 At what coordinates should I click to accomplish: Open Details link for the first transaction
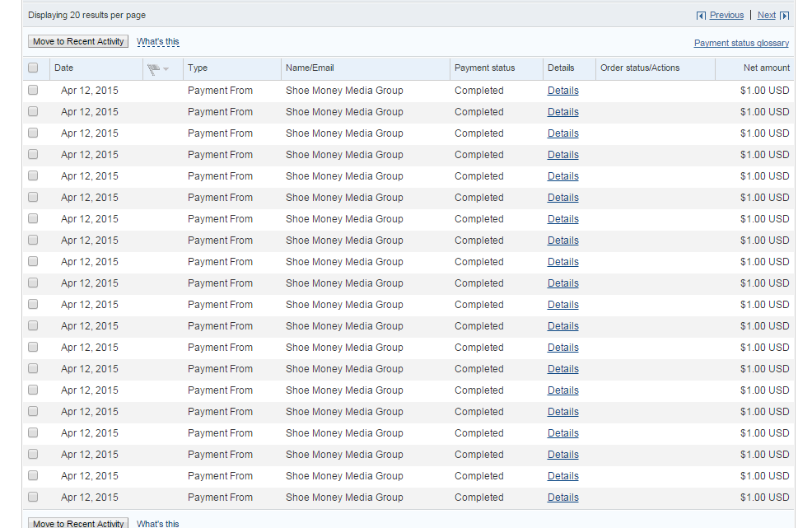click(562, 91)
